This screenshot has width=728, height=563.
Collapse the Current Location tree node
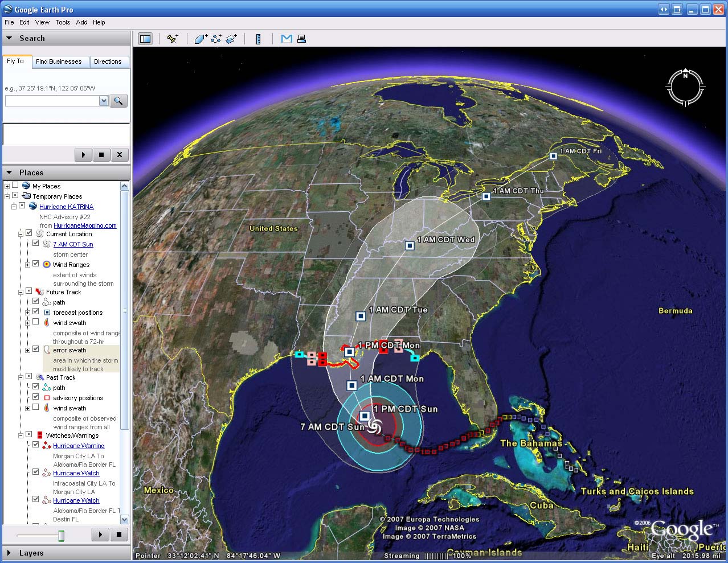21,234
